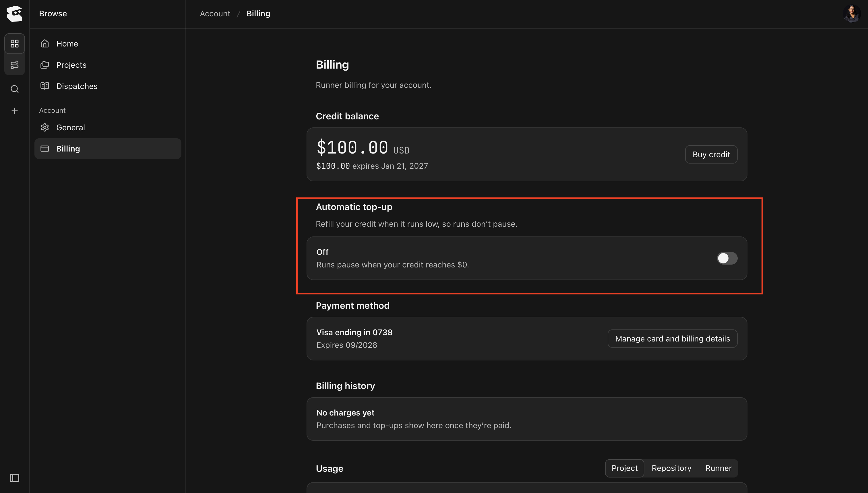
Task: Click the Usage section heading
Action: point(330,469)
